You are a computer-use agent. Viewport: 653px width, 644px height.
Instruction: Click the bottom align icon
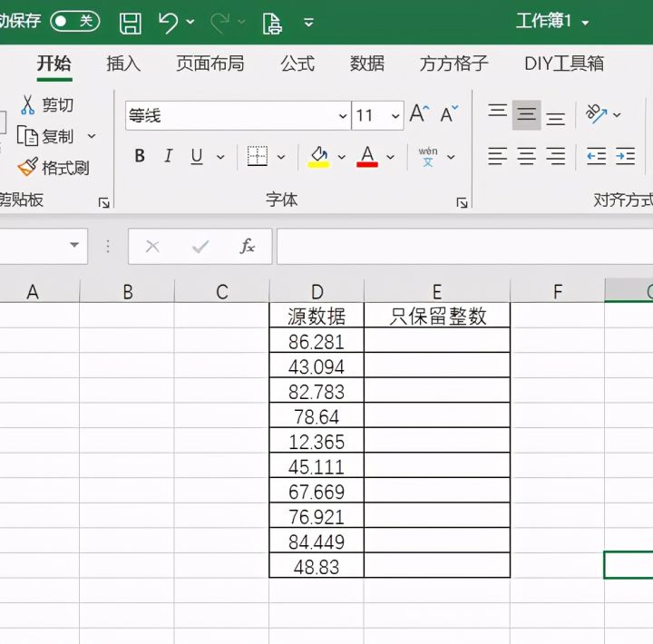556,118
